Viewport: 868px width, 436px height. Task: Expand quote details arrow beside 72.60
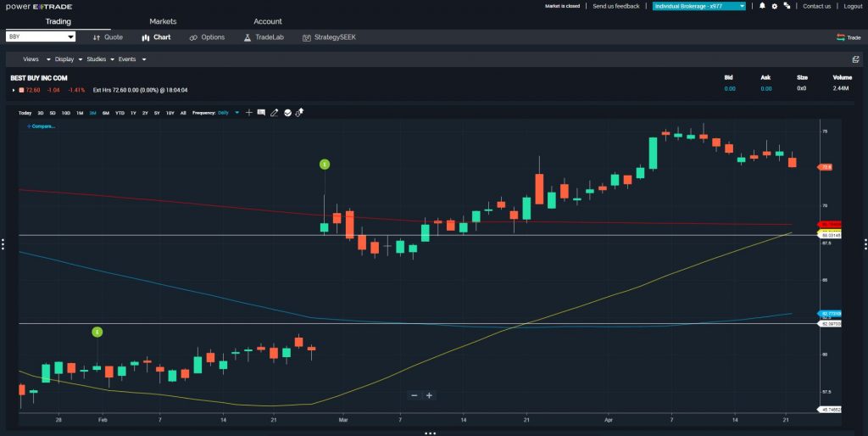14,90
